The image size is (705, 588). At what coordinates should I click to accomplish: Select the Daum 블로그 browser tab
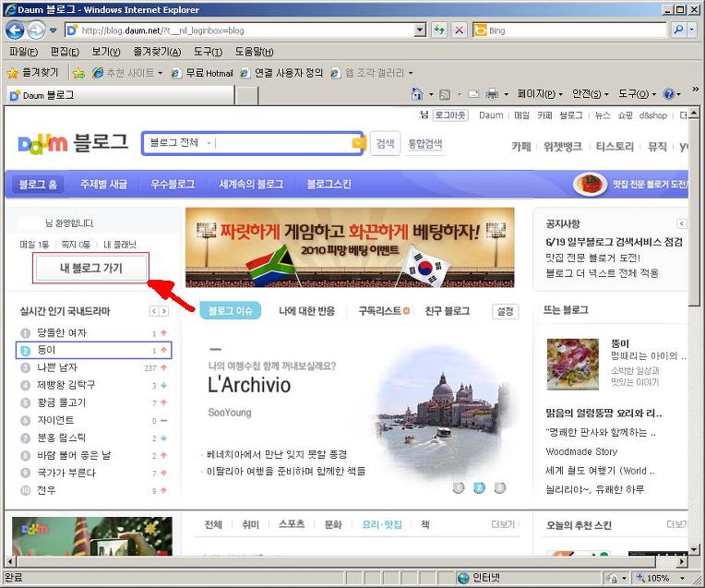pyautogui.click(x=121, y=95)
